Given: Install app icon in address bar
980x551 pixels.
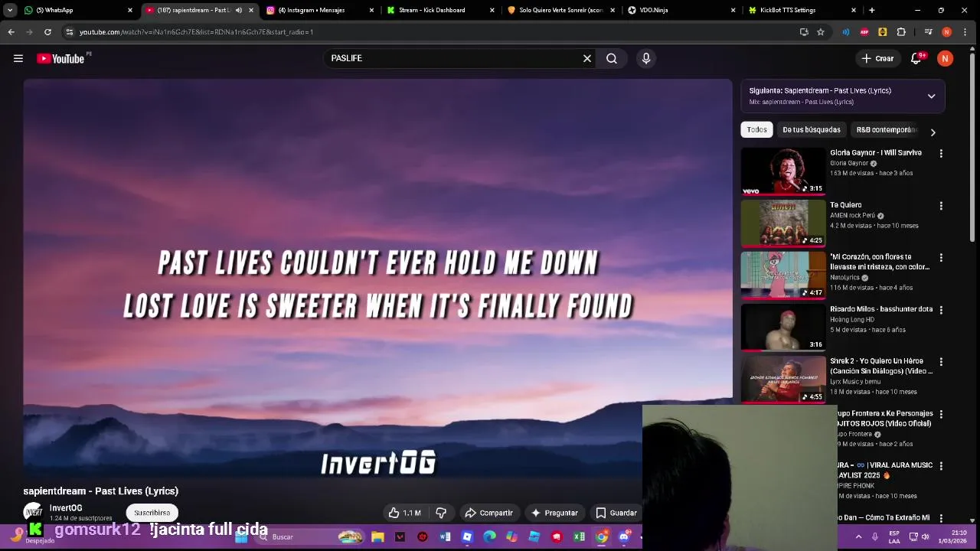Looking at the screenshot, I should coord(804,32).
